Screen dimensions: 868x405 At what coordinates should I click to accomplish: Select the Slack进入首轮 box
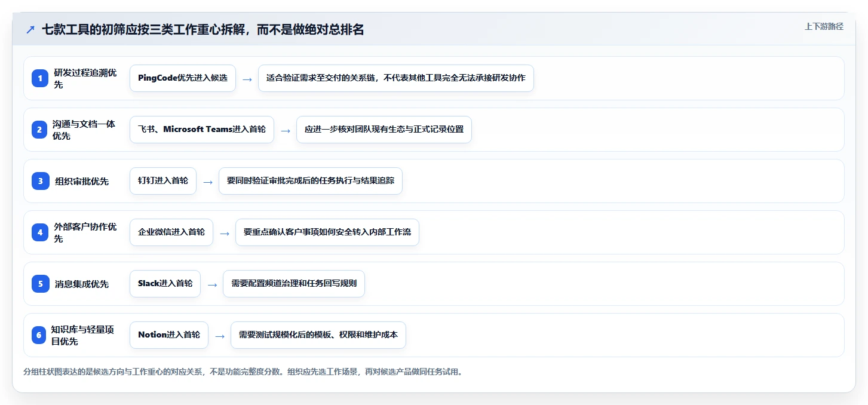click(165, 284)
